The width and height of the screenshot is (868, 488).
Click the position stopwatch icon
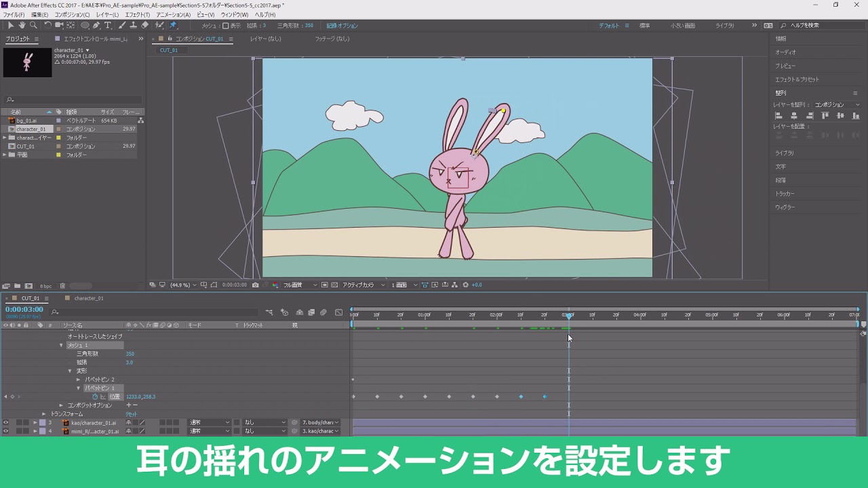(95, 396)
